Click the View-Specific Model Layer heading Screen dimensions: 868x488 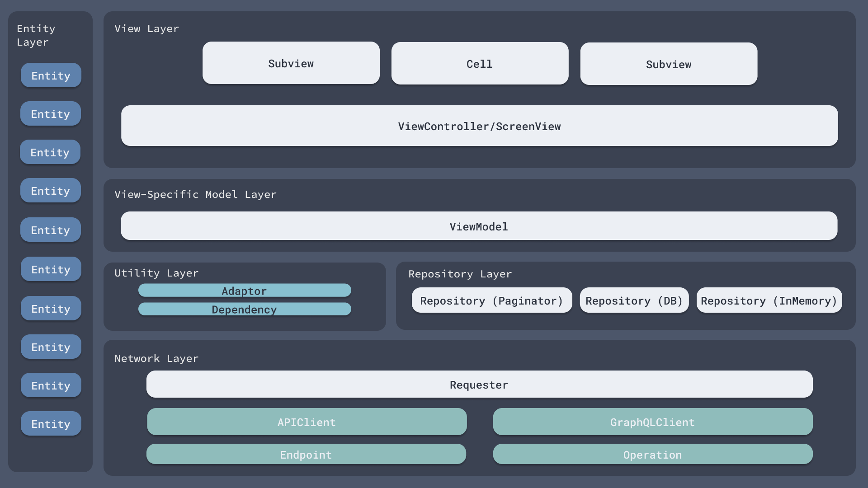195,194
